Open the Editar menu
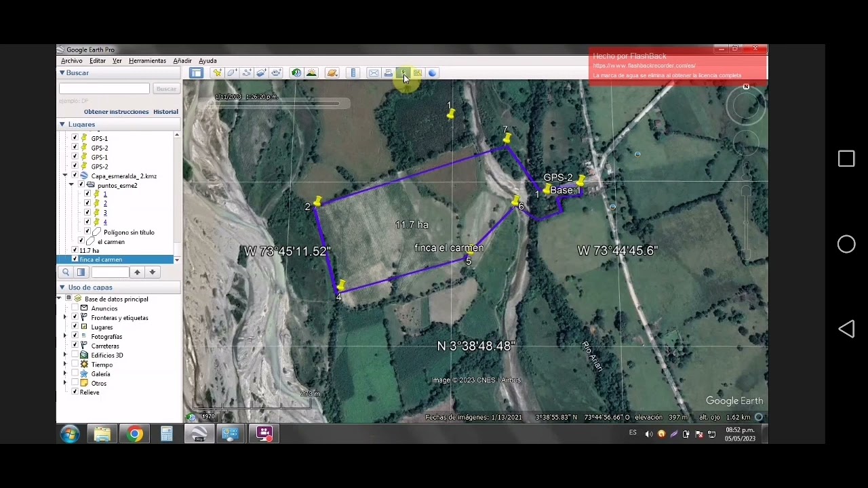868x488 pixels. click(97, 61)
